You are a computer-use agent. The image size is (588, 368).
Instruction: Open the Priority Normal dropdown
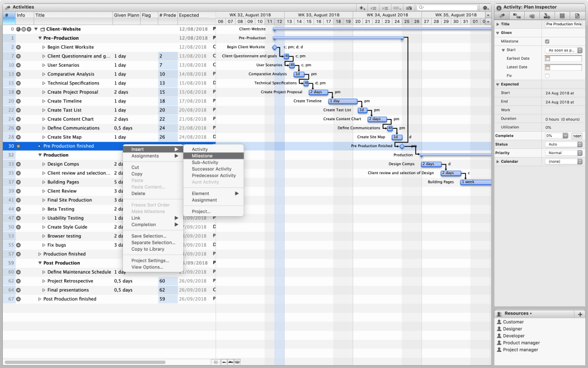click(x=563, y=153)
